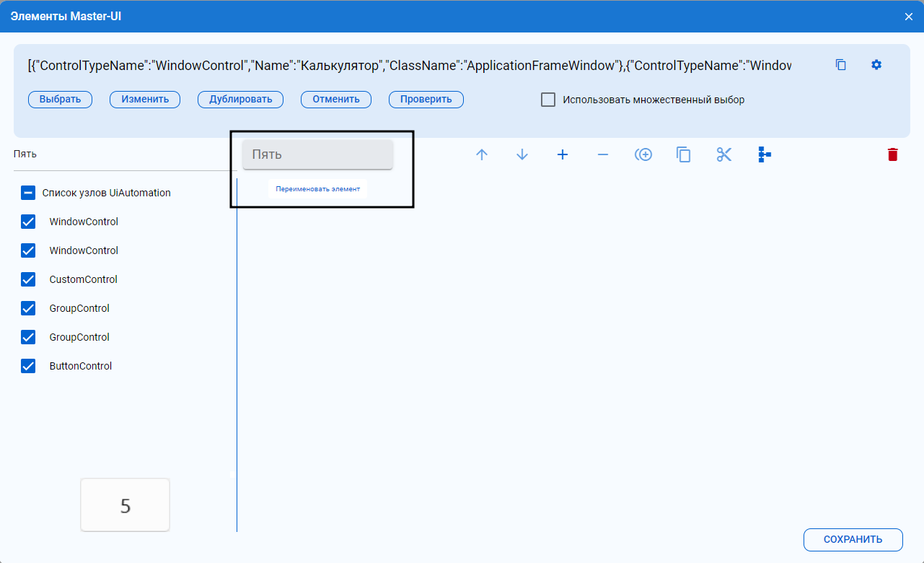Image resolution: width=924 pixels, height=563 pixels.
Task: Click the Выбрать button
Action: (60, 100)
